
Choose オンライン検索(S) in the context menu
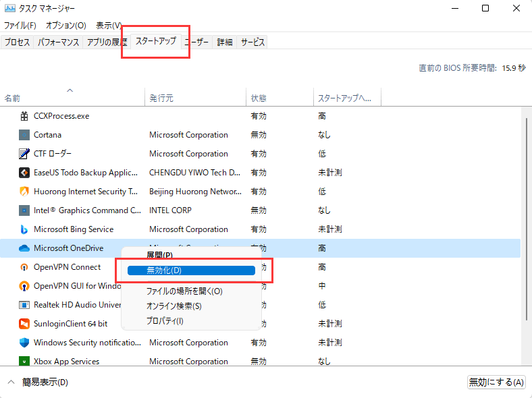174,306
